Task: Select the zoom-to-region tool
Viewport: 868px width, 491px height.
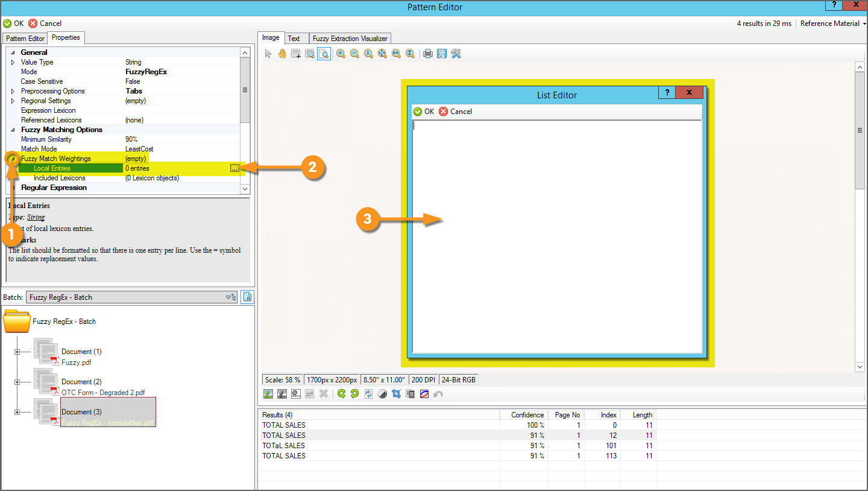Action: [310, 54]
